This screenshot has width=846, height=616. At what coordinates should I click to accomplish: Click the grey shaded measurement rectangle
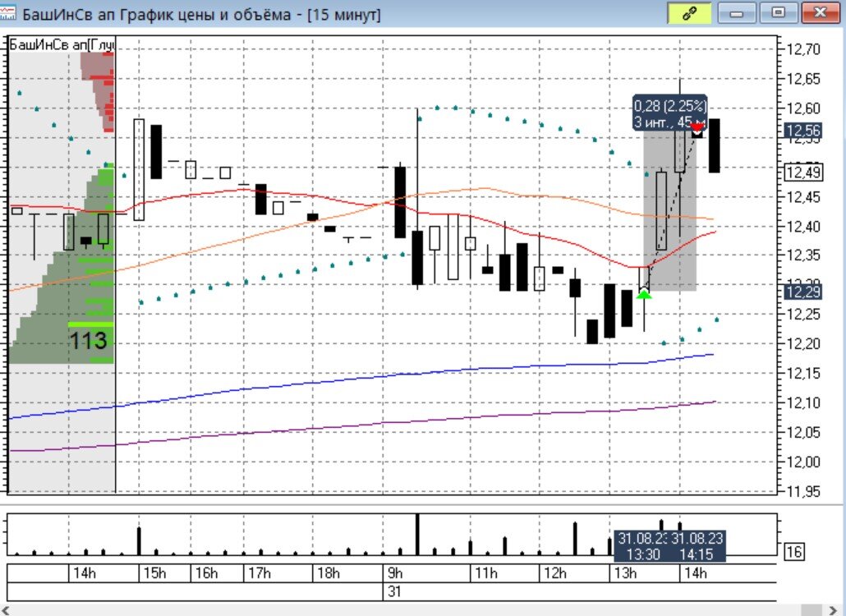(669, 210)
